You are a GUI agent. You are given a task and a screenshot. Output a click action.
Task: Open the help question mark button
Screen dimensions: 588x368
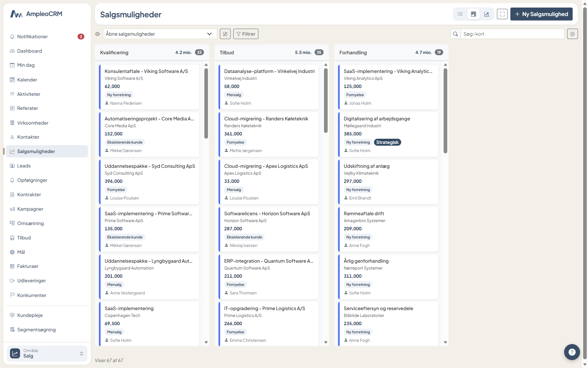pyautogui.click(x=572, y=352)
